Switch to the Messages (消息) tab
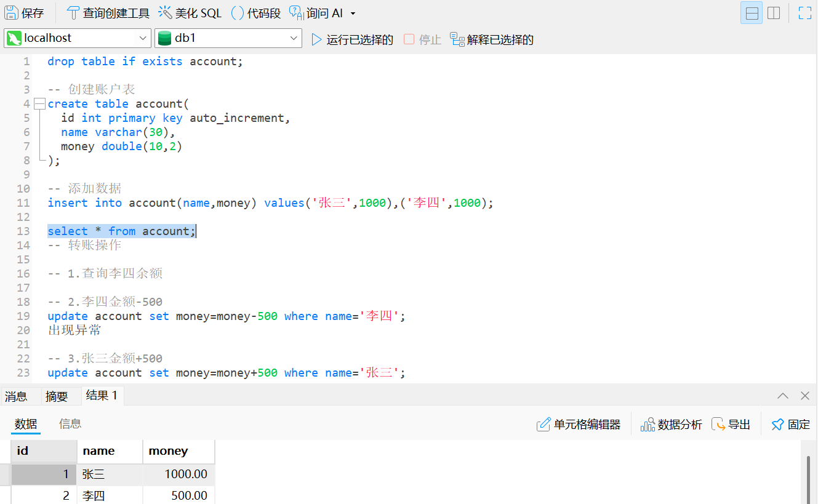818x504 pixels. (x=16, y=396)
